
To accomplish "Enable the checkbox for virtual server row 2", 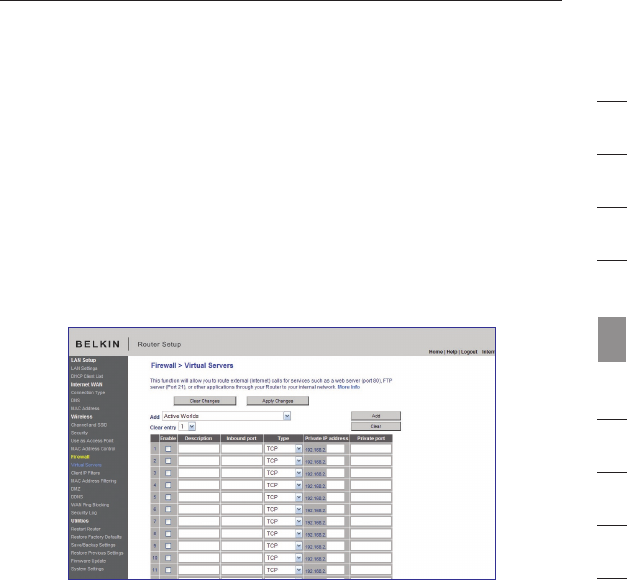I will point(168,461).
